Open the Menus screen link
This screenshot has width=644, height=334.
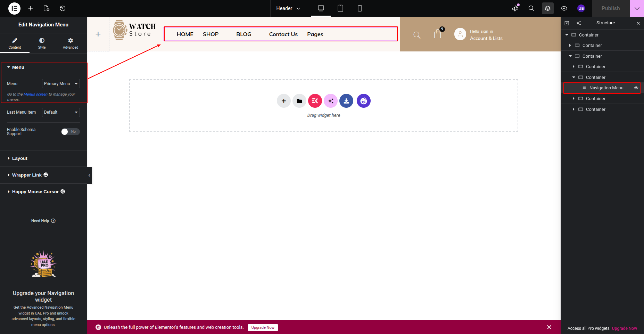(35, 95)
